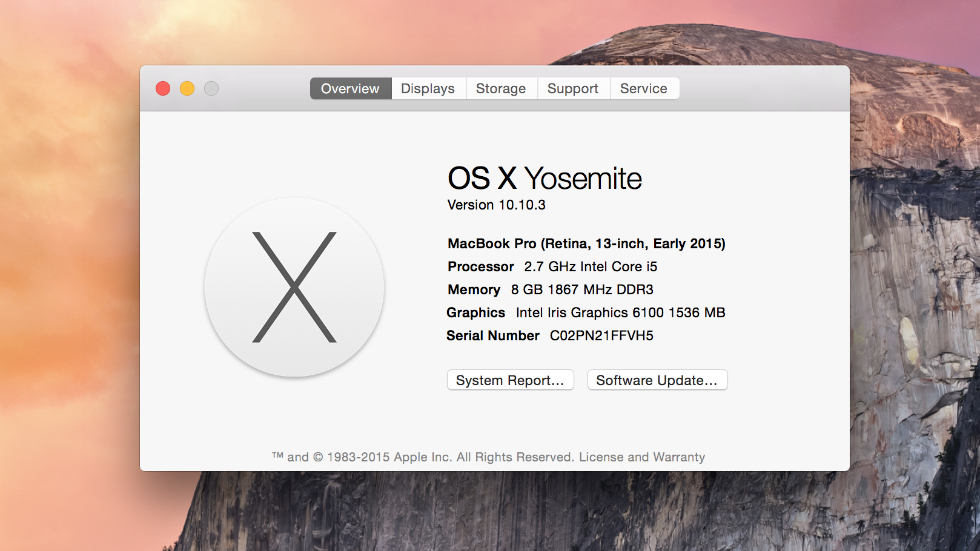Viewport: 980px width, 551px height.
Task: Click the Graphics label
Action: 476,313
